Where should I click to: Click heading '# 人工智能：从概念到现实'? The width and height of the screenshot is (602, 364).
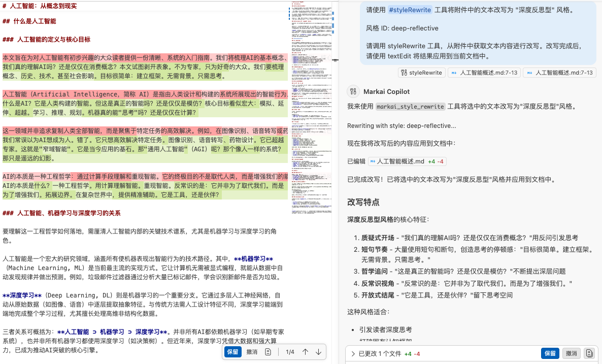click(x=40, y=6)
